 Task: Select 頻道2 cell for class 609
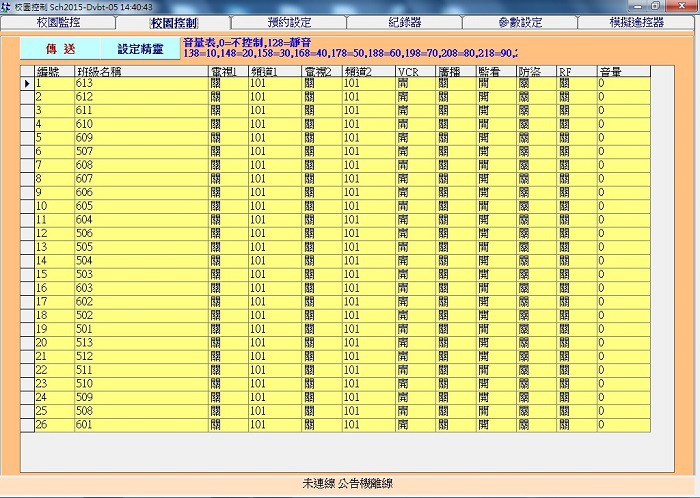tap(367, 138)
